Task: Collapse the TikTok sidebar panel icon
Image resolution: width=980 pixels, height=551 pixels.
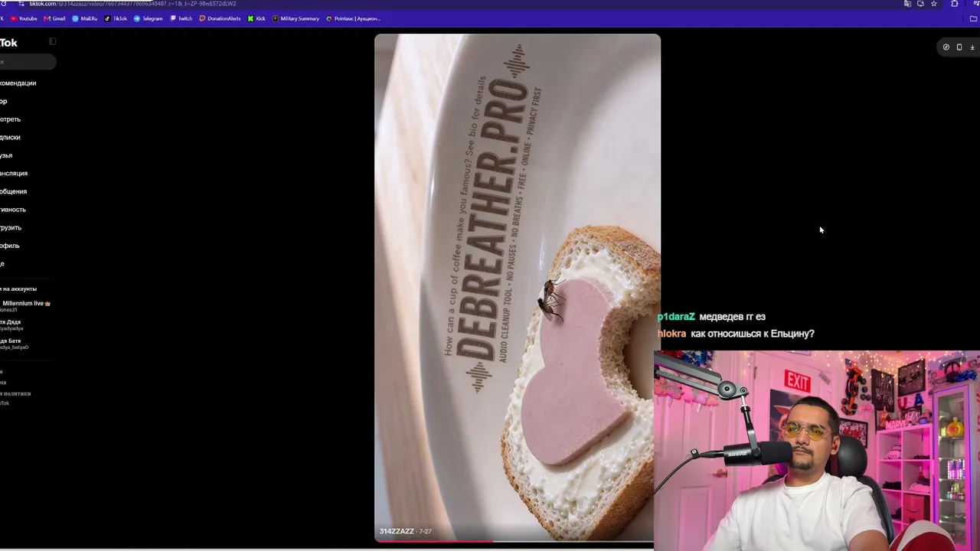Action: tap(52, 41)
